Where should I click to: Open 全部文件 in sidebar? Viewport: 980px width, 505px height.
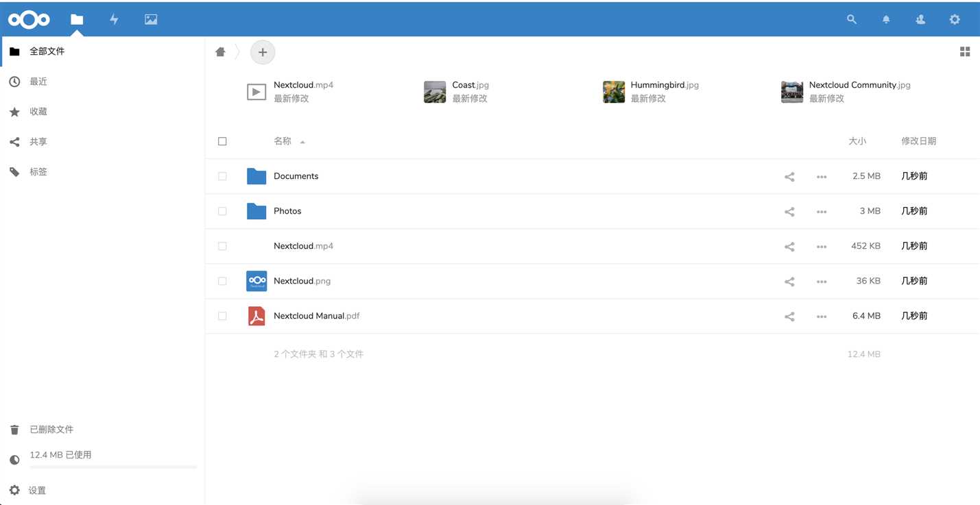click(103, 51)
